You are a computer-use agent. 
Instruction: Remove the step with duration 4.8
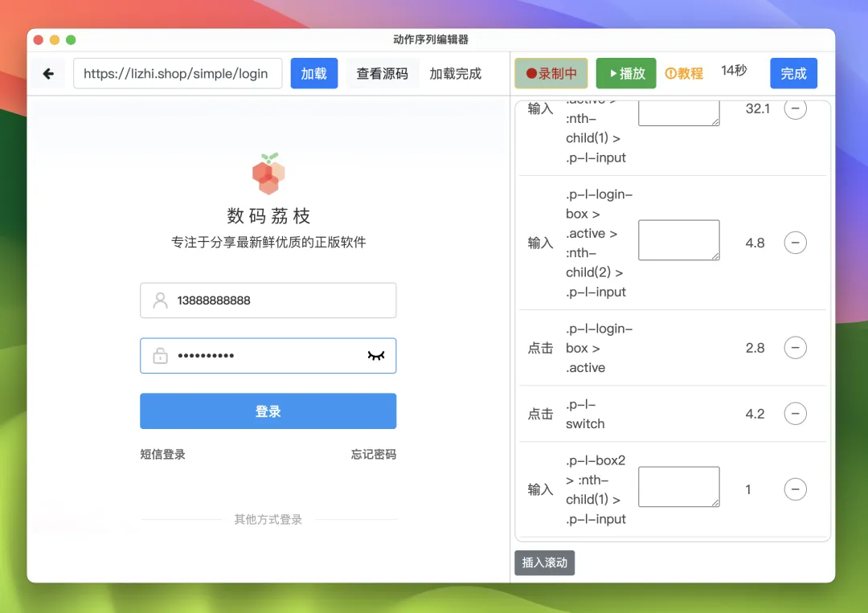(795, 243)
